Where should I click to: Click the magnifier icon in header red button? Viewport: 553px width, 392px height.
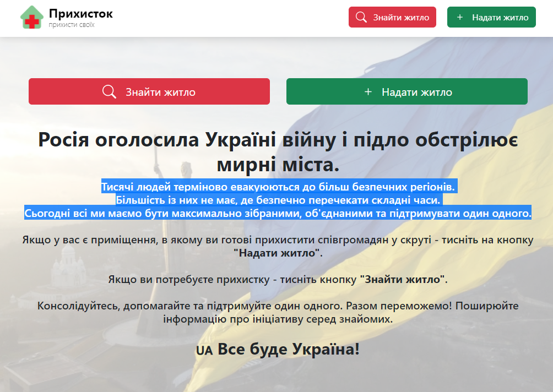click(x=361, y=17)
